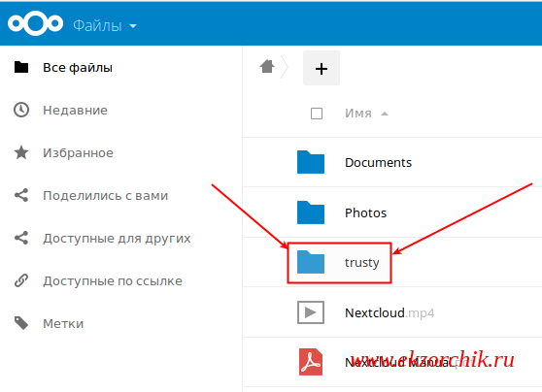Open the Файлы app menu dropdown

tap(105, 26)
